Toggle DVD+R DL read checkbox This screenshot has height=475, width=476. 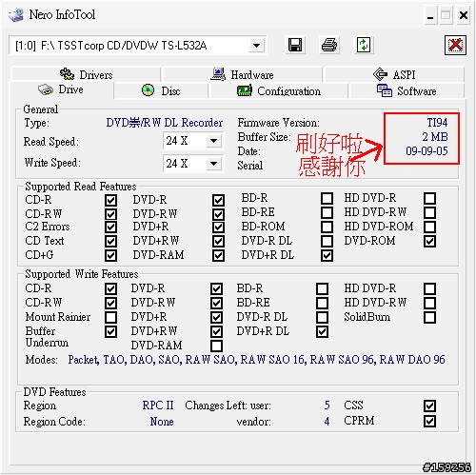pyautogui.click(x=327, y=255)
